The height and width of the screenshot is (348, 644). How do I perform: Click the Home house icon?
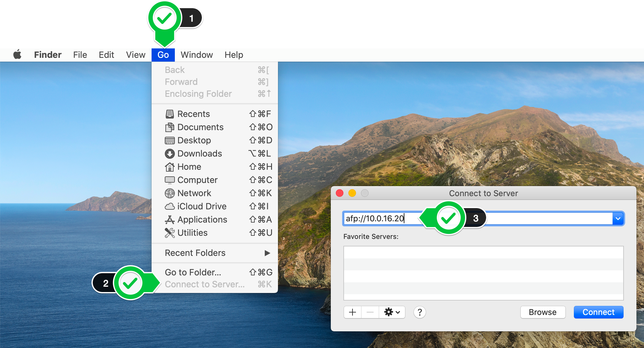point(169,167)
